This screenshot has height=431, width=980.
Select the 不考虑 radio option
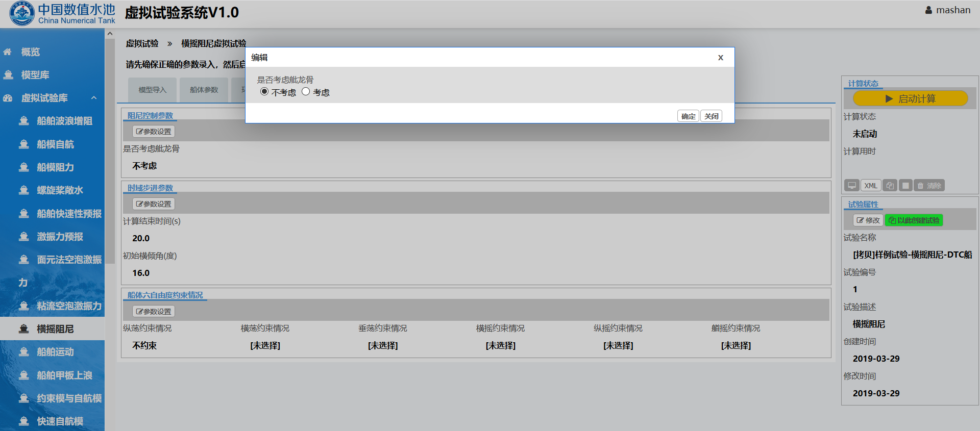(264, 92)
